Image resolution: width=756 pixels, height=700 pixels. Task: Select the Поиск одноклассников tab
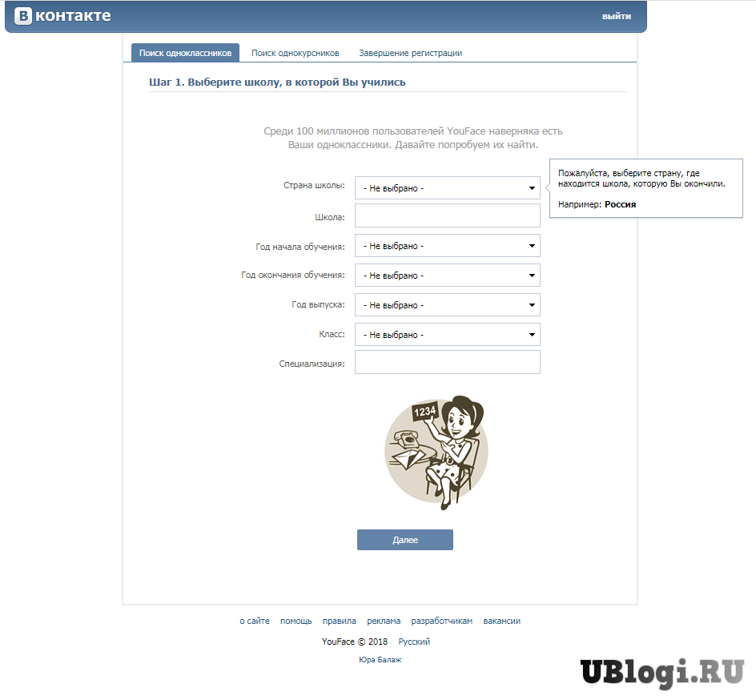[185, 53]
